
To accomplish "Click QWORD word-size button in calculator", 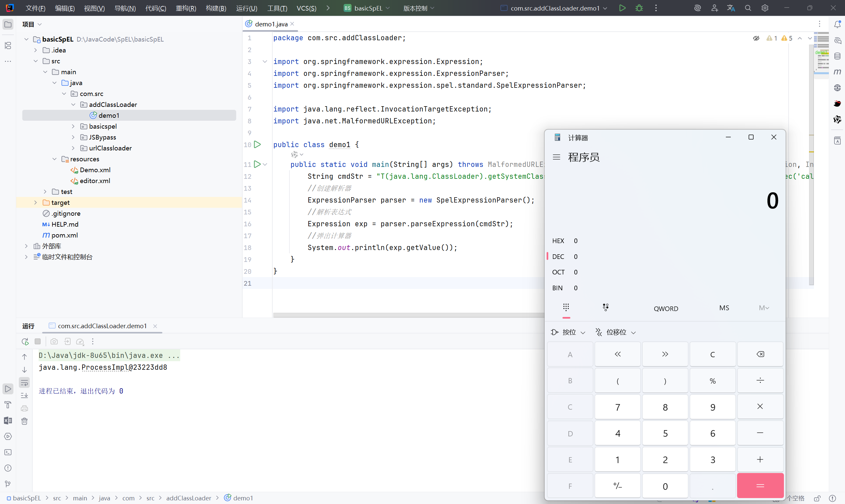I will point(666,309).
